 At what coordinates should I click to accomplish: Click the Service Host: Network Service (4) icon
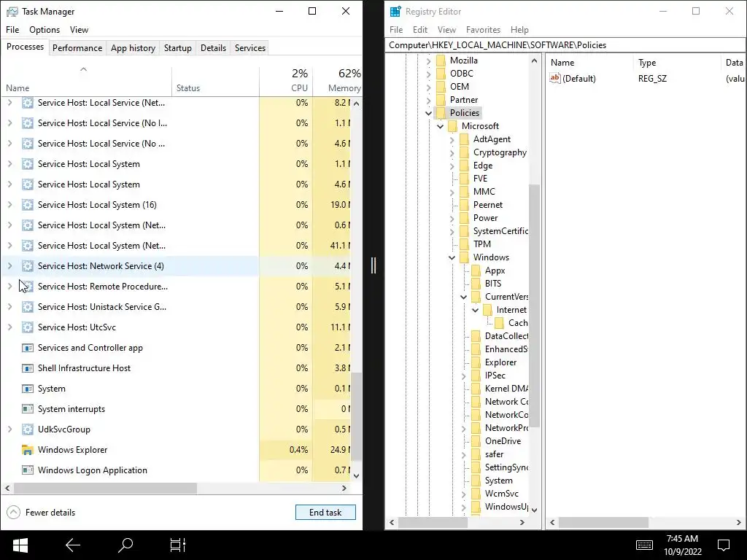click(28, 265)
